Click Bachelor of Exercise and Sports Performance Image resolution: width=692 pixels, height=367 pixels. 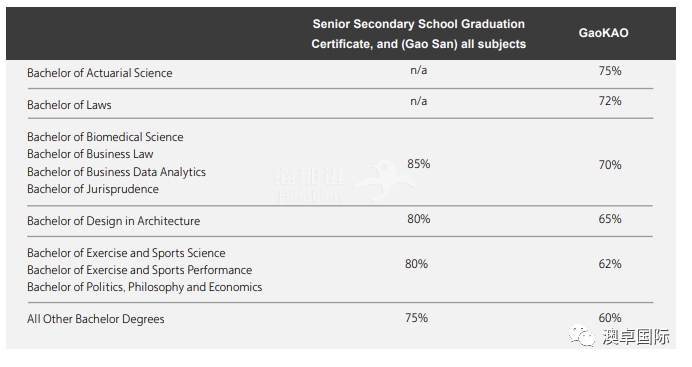coord(139,270)
